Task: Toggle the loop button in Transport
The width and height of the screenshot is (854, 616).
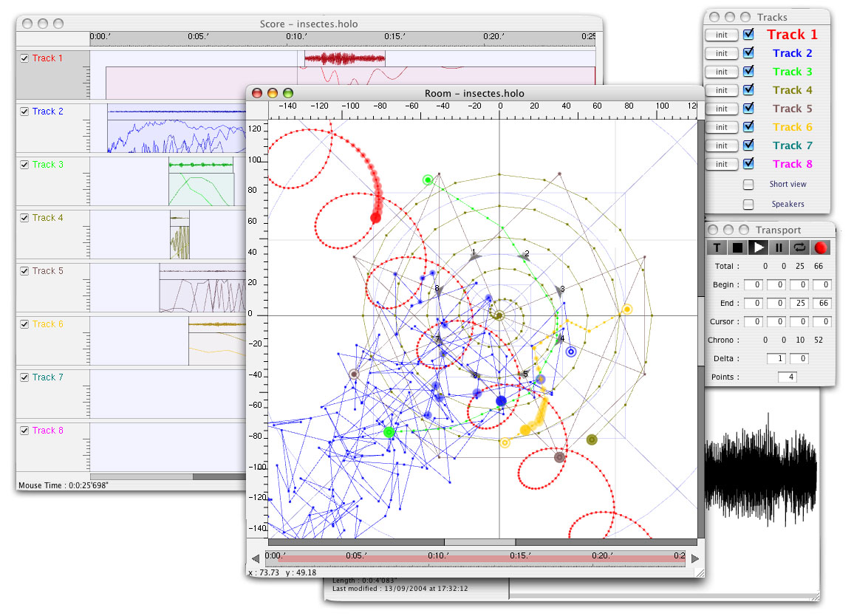Action: (799, 248)
